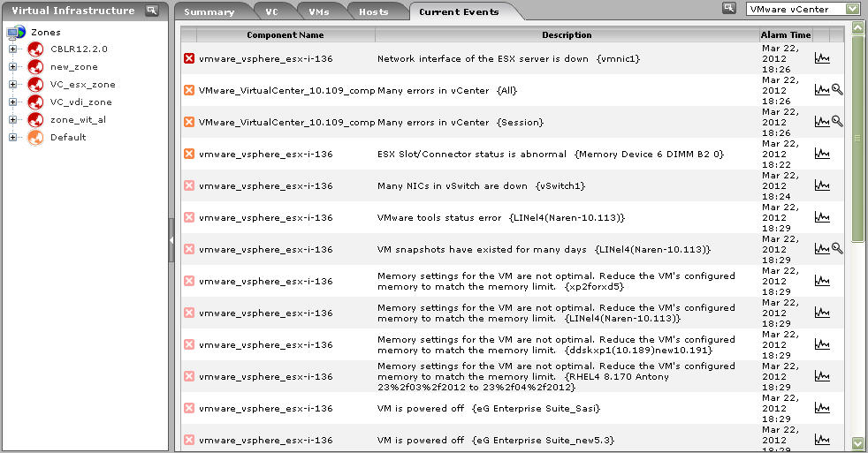The image size is (868, 453).
Task: Open the VC_vdi_zone label in tree
Action: (x=80, y=102)
